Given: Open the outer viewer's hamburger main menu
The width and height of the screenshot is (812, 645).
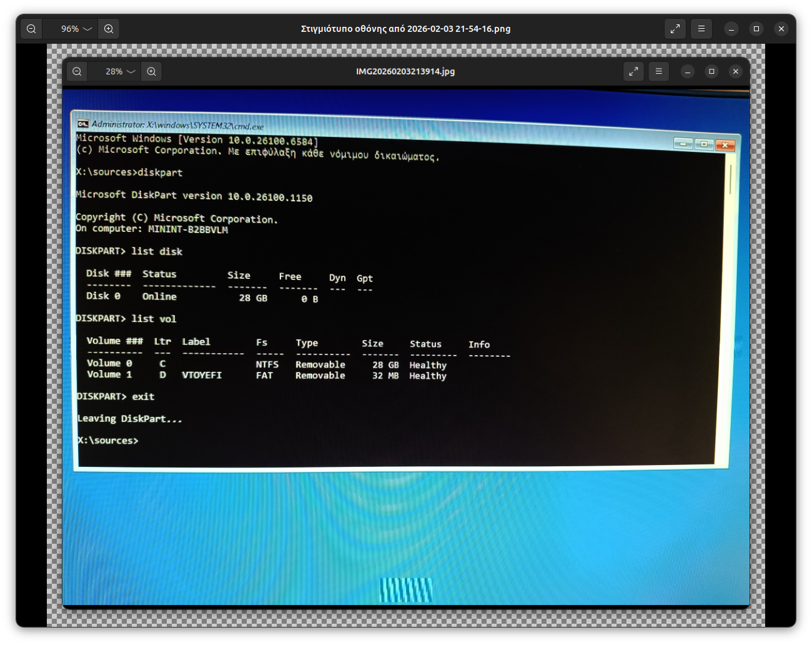Looking at the screenshot, I should [701, 29].
